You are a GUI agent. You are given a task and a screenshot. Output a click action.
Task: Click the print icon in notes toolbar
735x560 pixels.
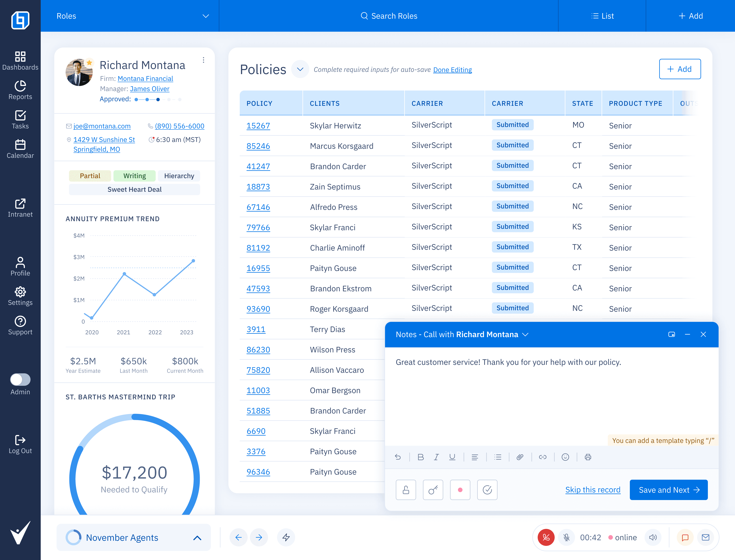pos(588,457)
